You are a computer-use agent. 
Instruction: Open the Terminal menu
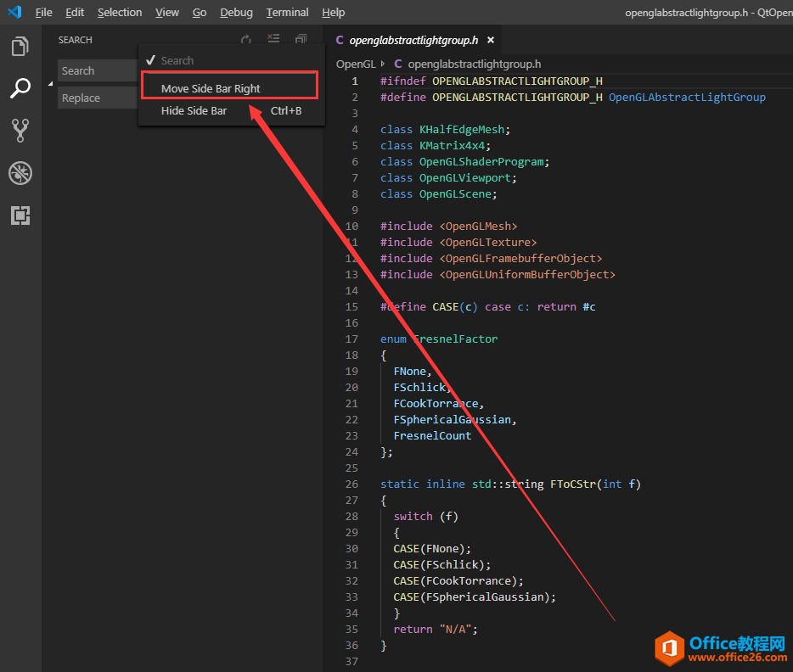(x=287, y=13)
